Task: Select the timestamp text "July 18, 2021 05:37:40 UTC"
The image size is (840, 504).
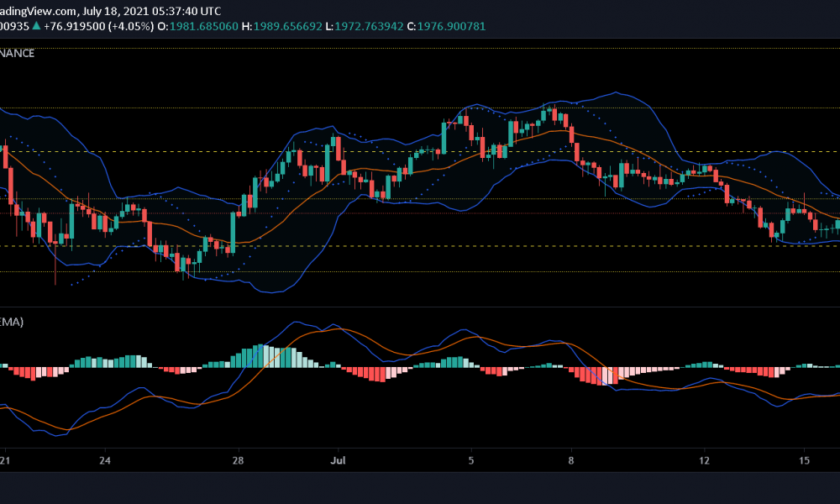Action: coord(151,11)
